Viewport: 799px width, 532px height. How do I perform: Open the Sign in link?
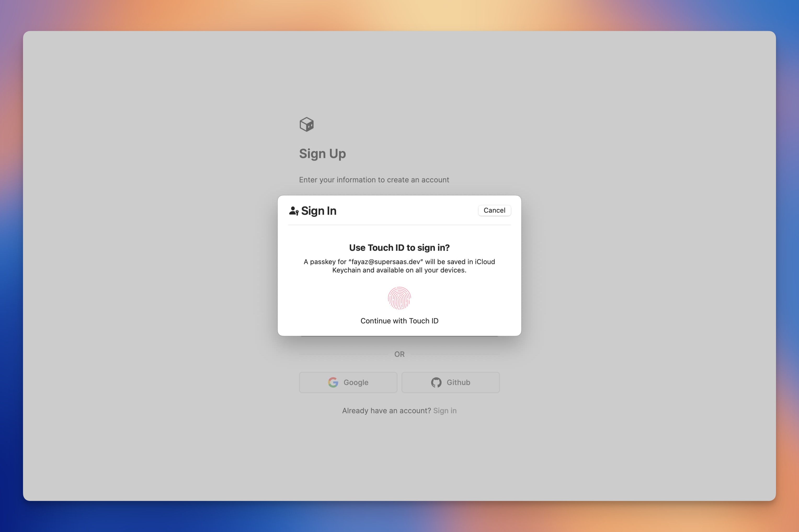[x=444, y=411]
